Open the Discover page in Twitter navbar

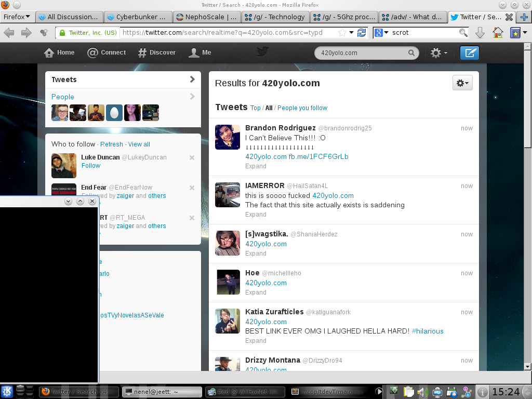tap(157, 52)
